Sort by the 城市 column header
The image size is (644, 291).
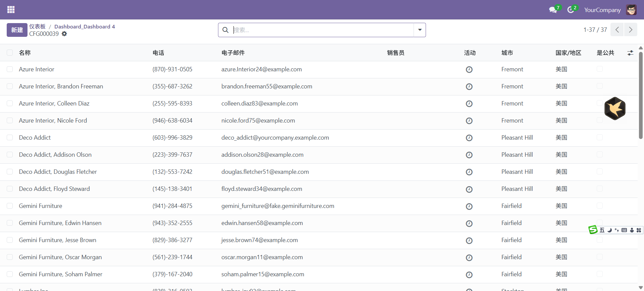tap(507, 53)
